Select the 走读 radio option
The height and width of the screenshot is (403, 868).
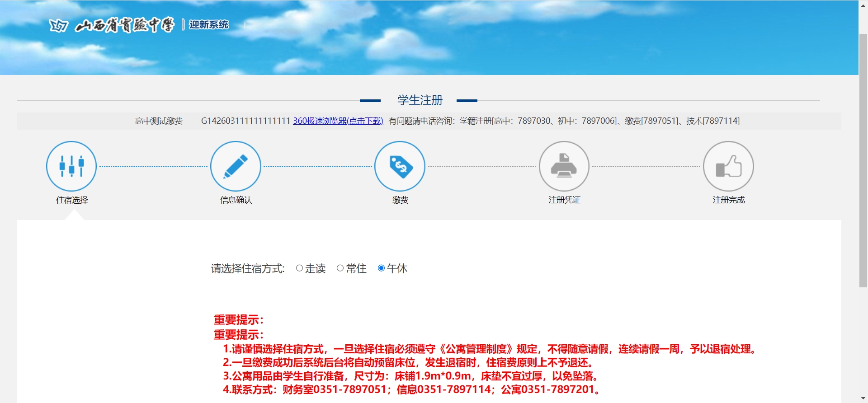(299, 268)
